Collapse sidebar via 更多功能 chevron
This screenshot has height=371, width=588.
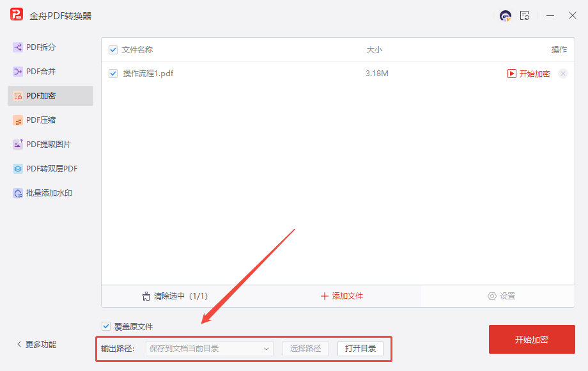pyautogui.click(x=19, y=344)
